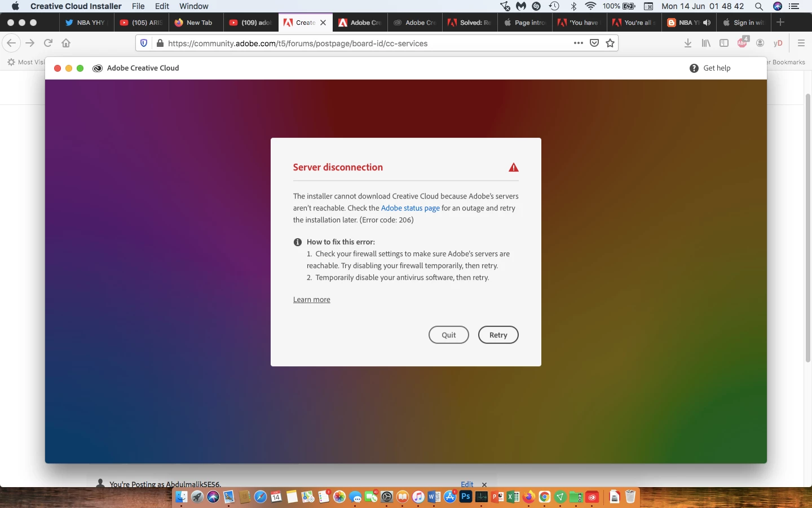Open Spotlight search in menu bar

click(759, 6)
